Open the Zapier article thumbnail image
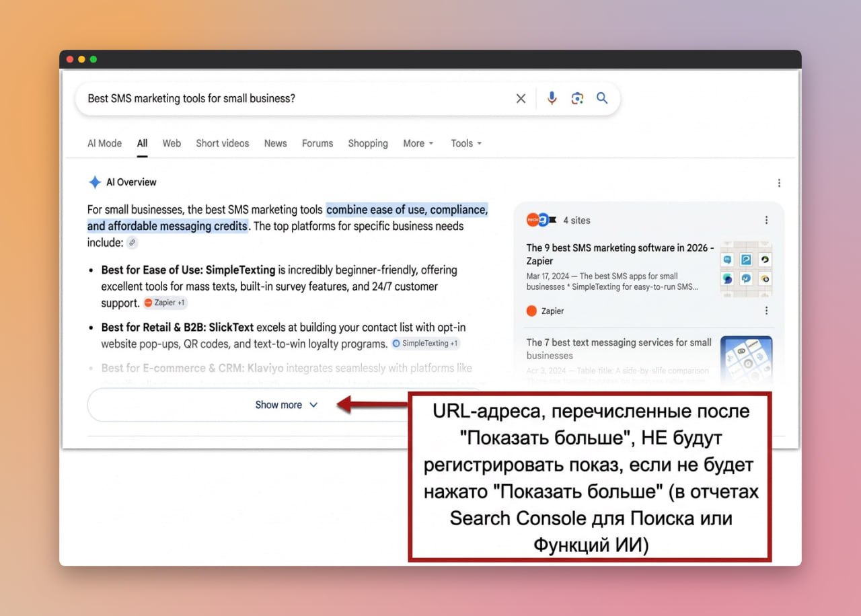861x616 pixels. [746, 269]
